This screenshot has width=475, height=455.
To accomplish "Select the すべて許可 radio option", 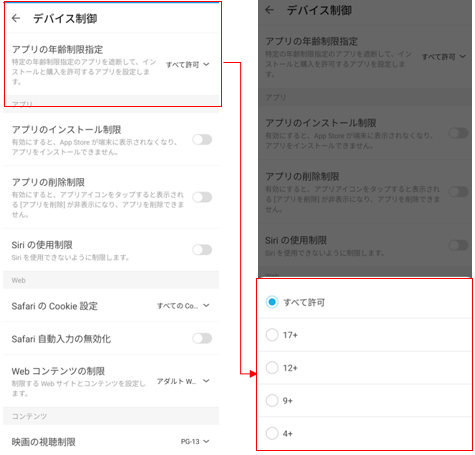I will coord(365,302).
